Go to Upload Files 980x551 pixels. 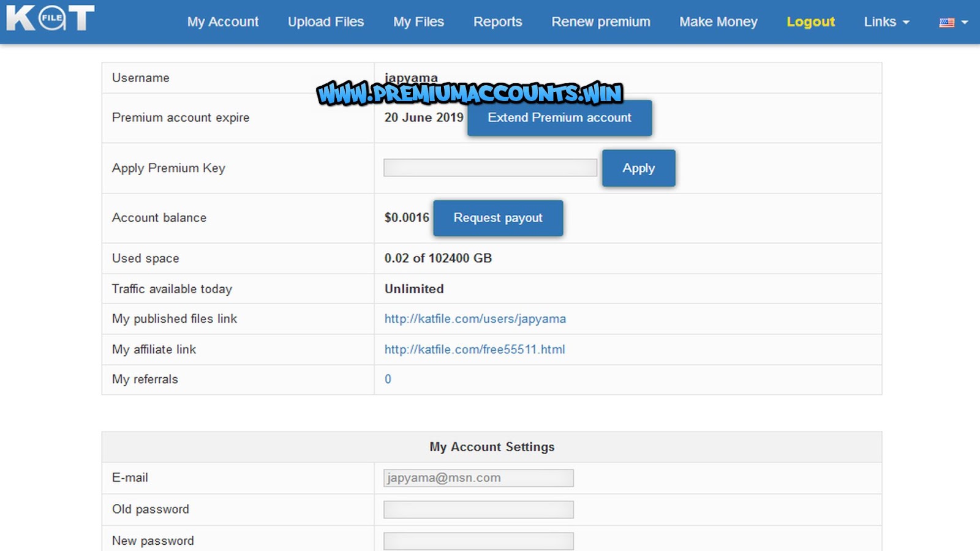pyautogui.click(x=326, y=22)
